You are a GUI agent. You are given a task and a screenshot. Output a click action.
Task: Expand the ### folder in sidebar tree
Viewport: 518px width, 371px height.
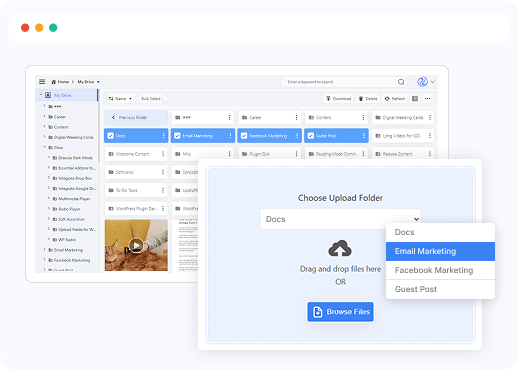44,106
